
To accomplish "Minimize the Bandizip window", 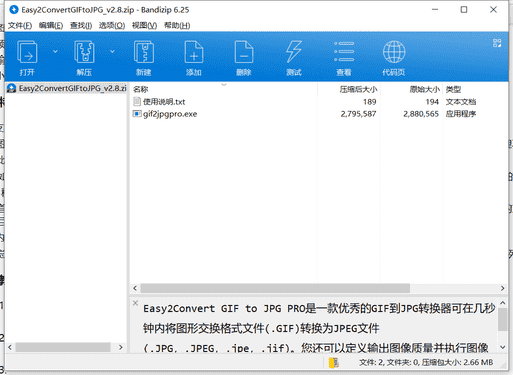I will pos(435,10).
